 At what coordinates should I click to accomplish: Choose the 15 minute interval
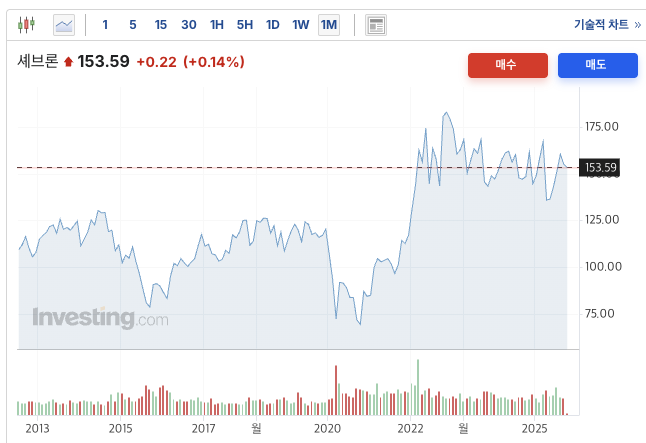tap(161, 24)
